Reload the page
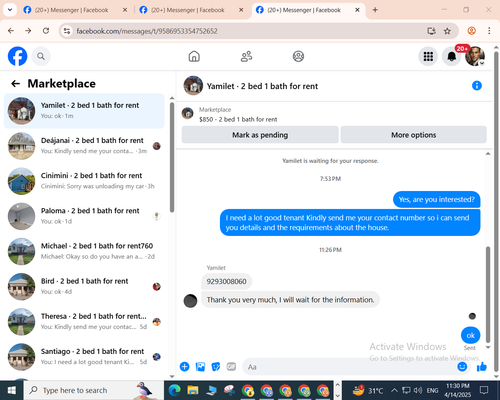The image size is (500, 400). pyautogui.click(x=46, y=31)
